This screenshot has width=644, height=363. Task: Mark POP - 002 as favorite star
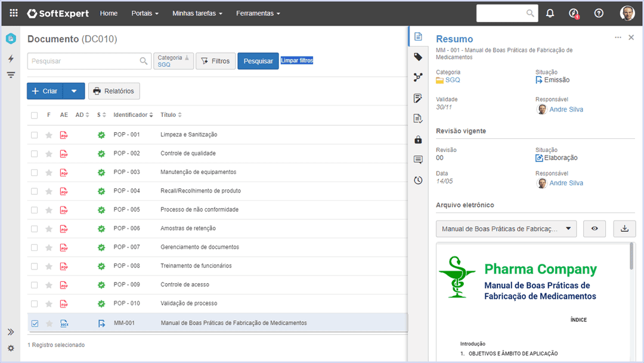[49, 154]
